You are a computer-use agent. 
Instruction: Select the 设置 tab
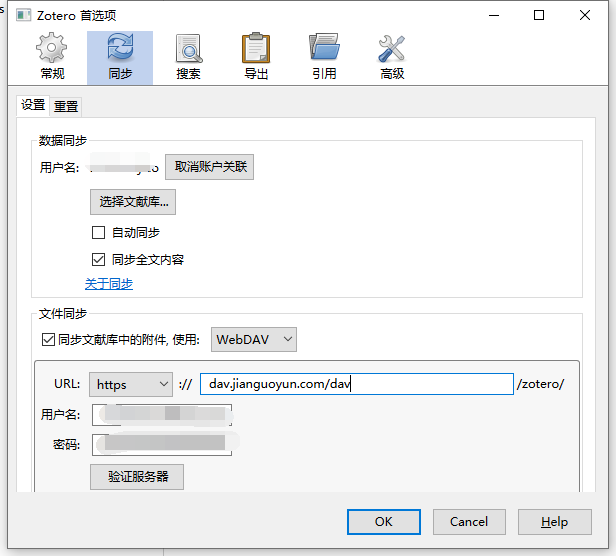click(x=33, y=105)
